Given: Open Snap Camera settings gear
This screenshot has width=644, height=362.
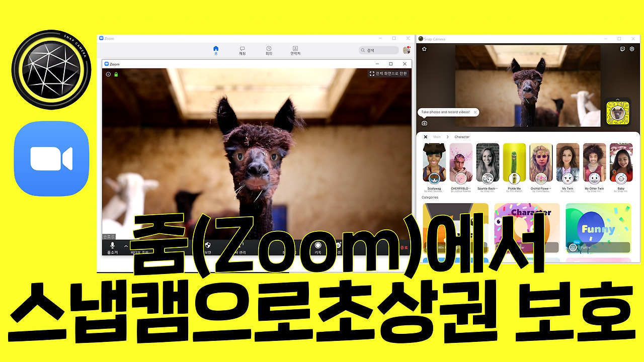Looking at the screenshot, I should [x=631, y=48].
